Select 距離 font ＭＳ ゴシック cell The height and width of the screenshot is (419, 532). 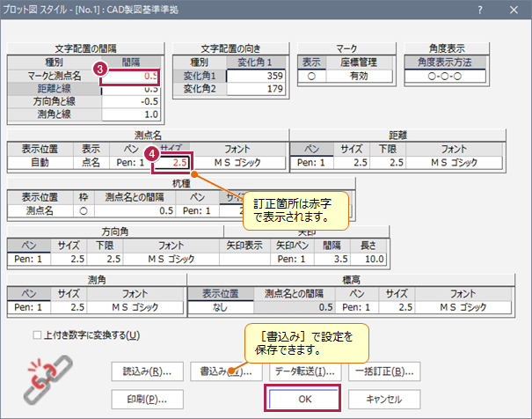(x=454, y=163)
